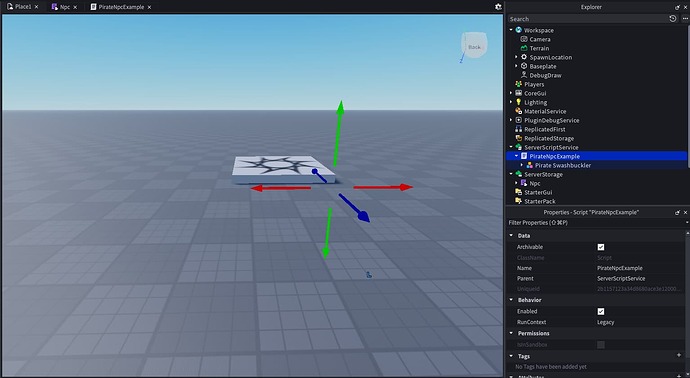The image size is (690, 378).
Task: Close the PirateNpcExample tab
Action: pos(149,7)
